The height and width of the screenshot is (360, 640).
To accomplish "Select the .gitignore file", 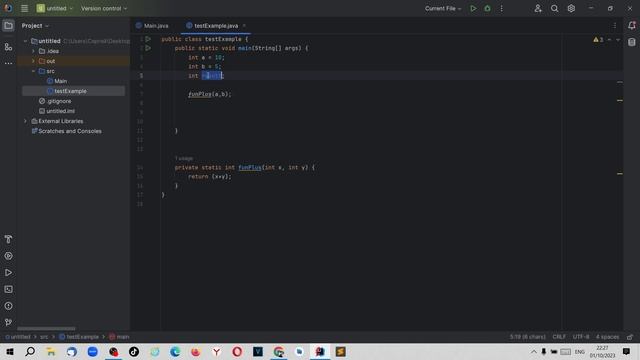I will (x=55, y=101).
